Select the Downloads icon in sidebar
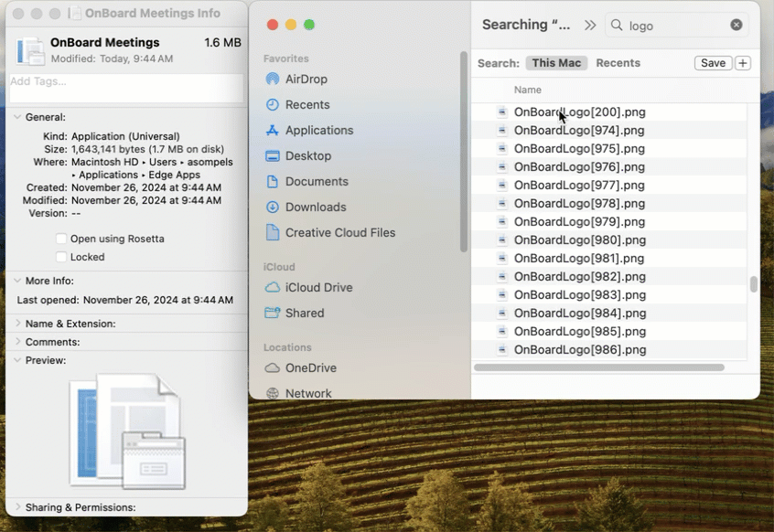The height and width of the screenshot is (532, 774). (x=272, y=207)
